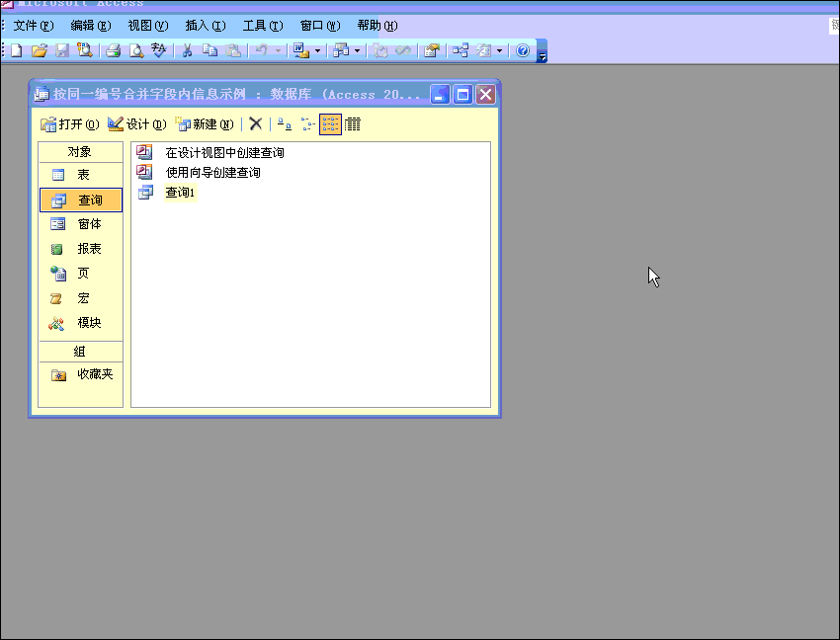Open the Toolbar Options arrow
The width and height of the screenshot is (840, 640).
(x=543, y=51)
